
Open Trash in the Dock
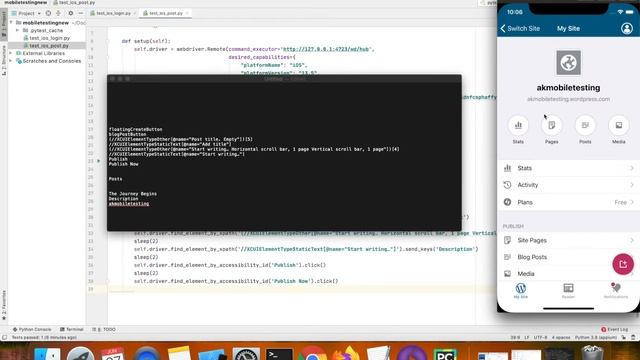[x=592, y=353]
